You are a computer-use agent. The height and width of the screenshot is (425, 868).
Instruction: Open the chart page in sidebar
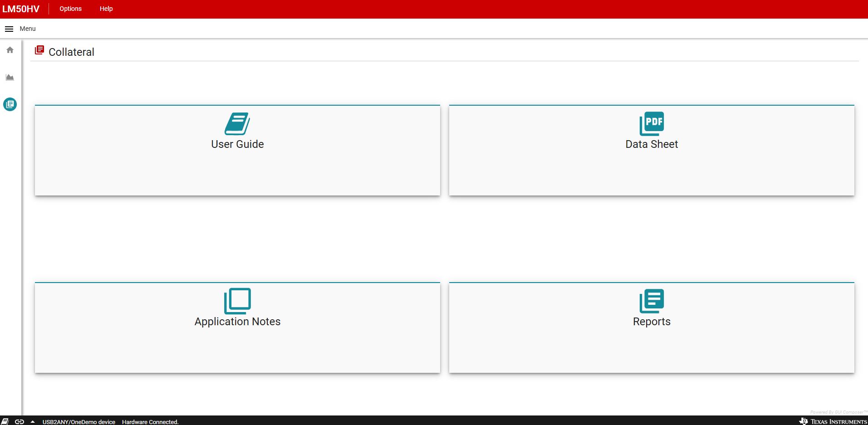10,78
